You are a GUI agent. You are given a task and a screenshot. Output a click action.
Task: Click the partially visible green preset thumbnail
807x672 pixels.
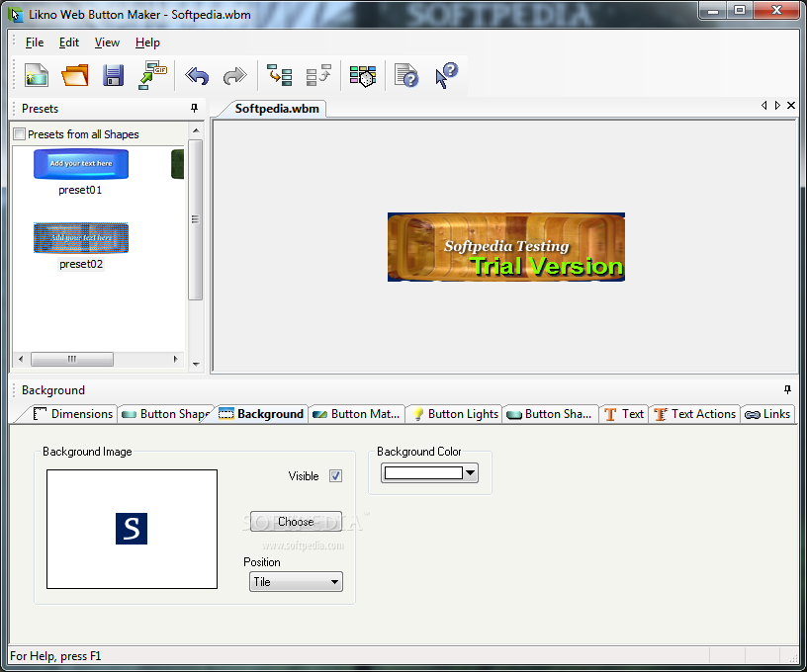click(178, 164)
